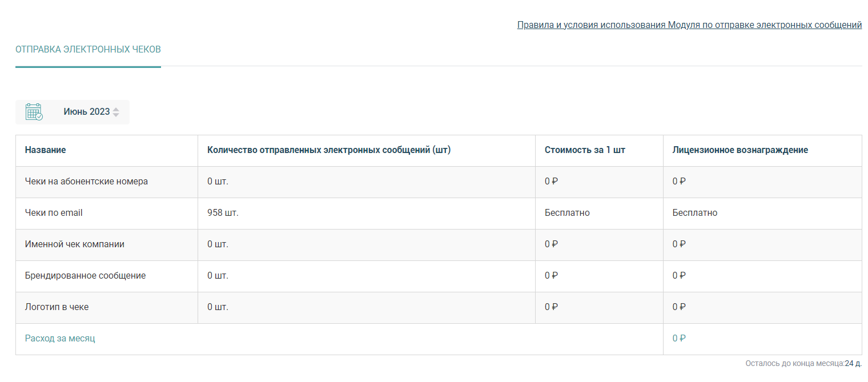Select the Именной чек компании row
This screenshot has height=382, width=868.
(439, 245)
